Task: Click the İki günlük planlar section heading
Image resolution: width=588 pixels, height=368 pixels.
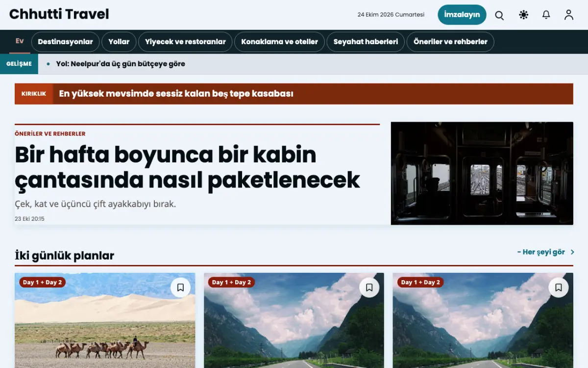Action: point(64,256)
